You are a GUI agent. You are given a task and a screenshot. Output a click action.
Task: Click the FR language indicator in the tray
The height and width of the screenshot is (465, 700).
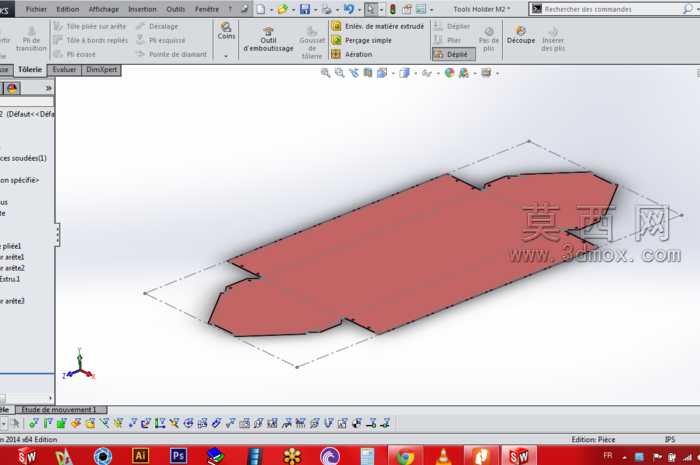[608, 456]
